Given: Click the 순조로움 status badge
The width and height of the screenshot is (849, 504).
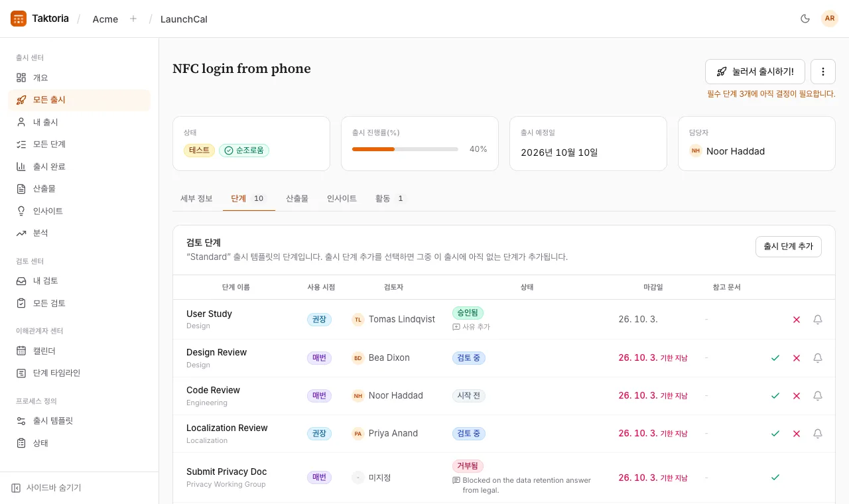Looking at the screenshot, I should click(x=244, y=151).
